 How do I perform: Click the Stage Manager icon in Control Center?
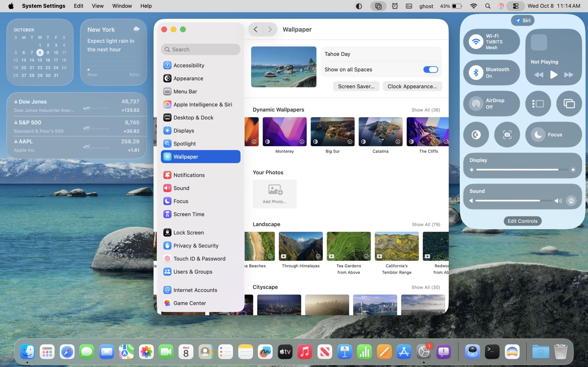[x=538, y=104]
